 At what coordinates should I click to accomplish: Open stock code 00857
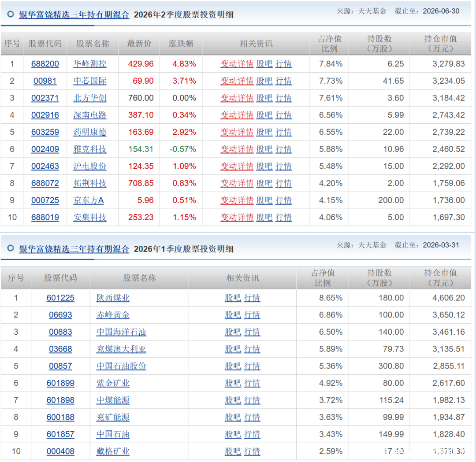pos(60,366)
